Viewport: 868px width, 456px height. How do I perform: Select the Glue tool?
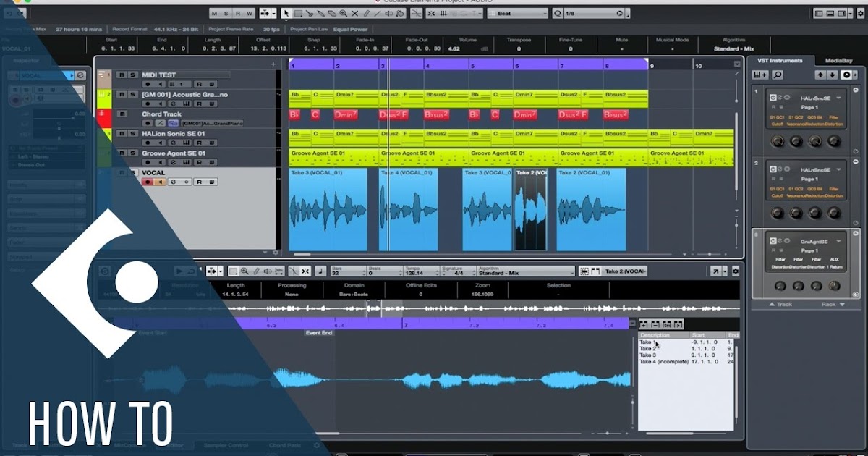[x=320, y=13]
